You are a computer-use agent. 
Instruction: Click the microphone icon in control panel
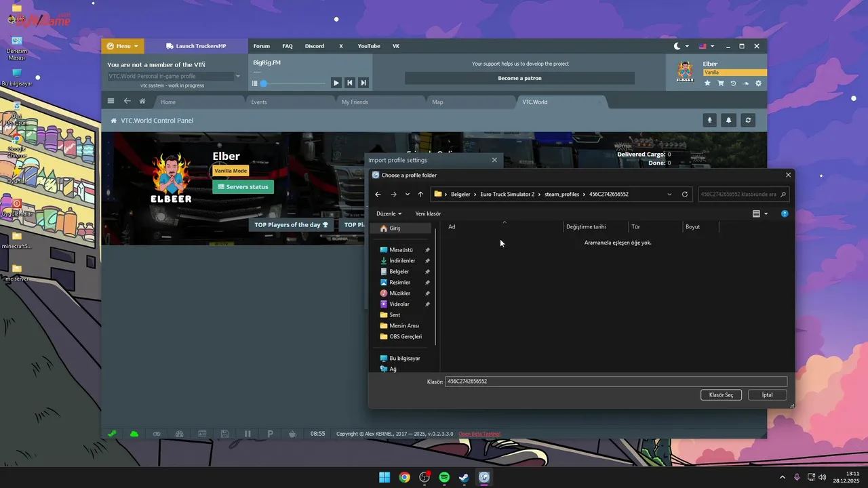710,120
